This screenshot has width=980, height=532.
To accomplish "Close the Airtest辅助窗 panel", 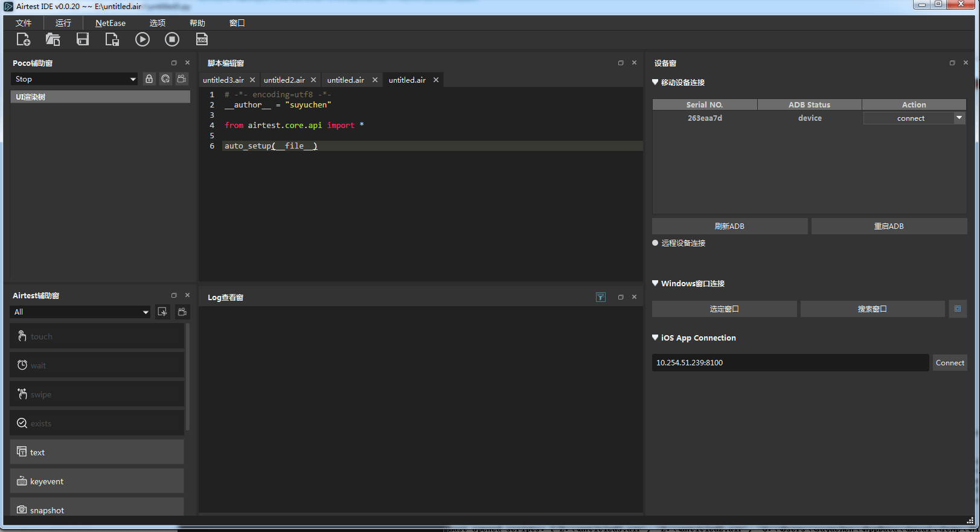I will 187,295.
